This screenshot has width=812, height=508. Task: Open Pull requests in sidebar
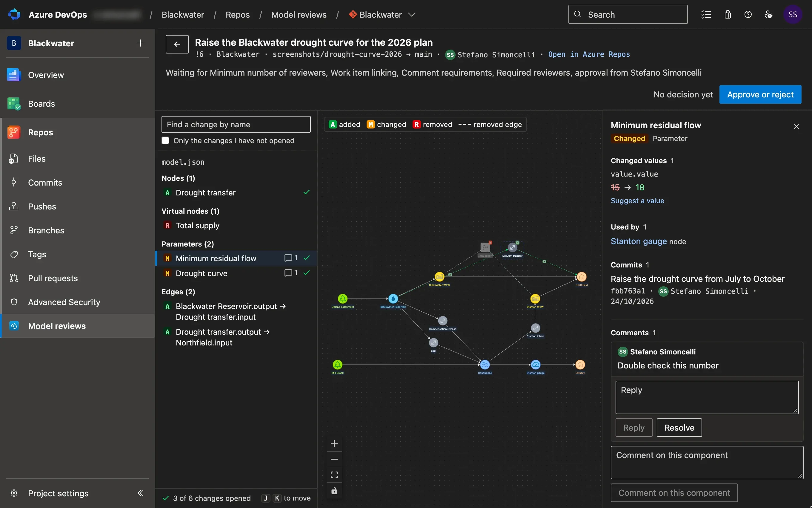point(78,278)
